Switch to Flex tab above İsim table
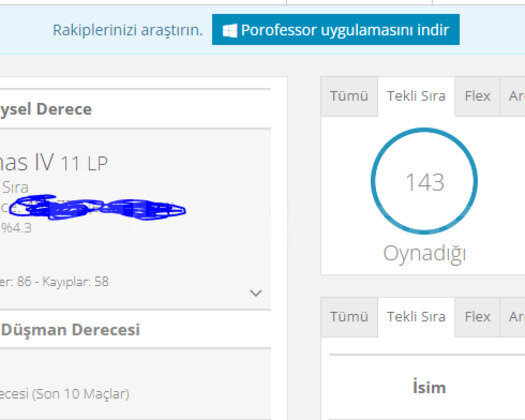This screenshot has height=420, width=525. pos(477,317)
